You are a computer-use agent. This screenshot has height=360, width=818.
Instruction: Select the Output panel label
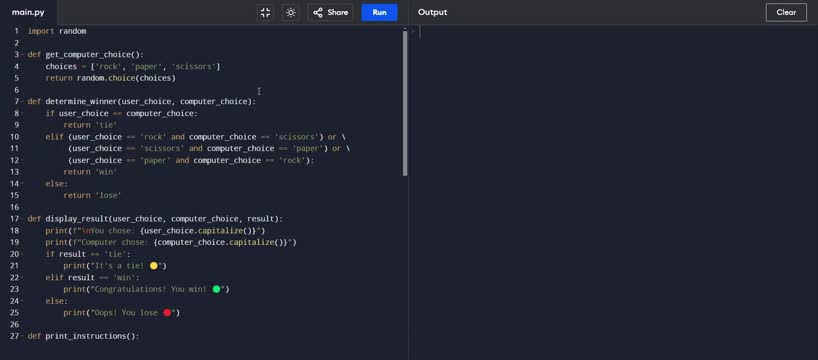point(432,13)
